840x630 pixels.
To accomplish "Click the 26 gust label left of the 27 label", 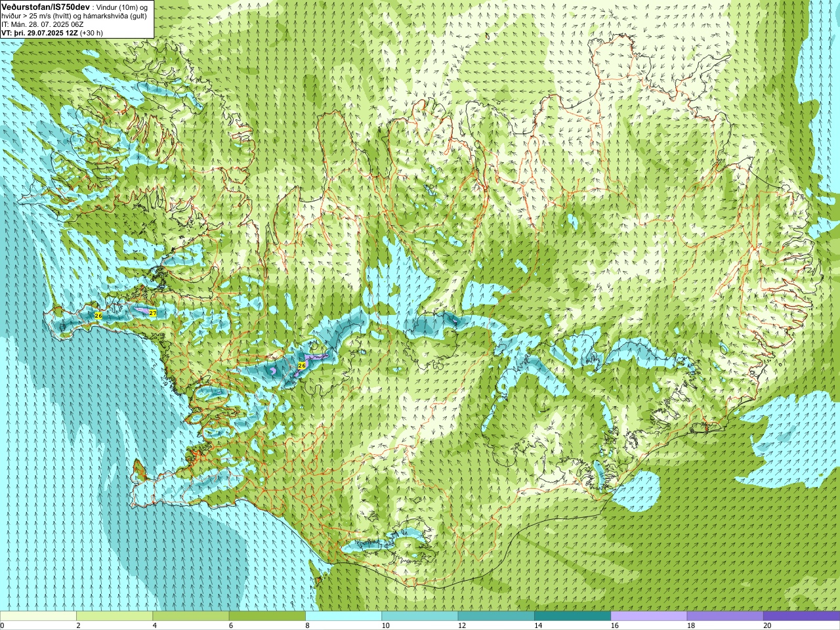I will click(x=98, y=316).
